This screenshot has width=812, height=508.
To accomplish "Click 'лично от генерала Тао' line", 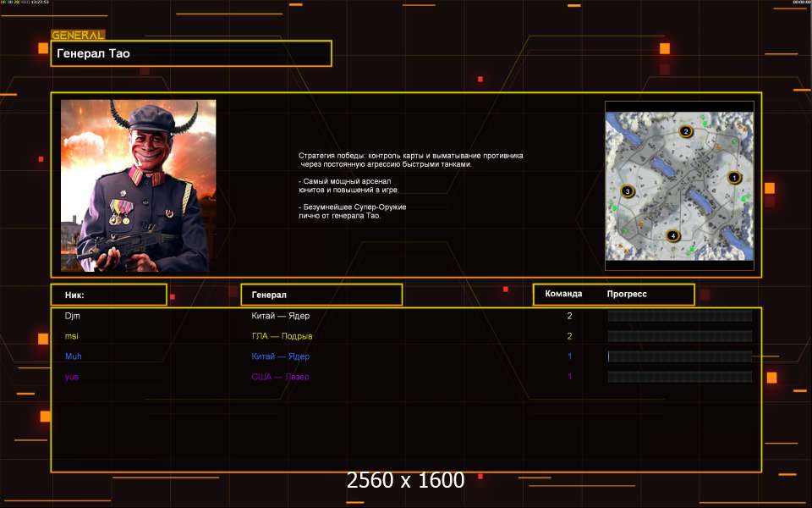I will [339, 216].
